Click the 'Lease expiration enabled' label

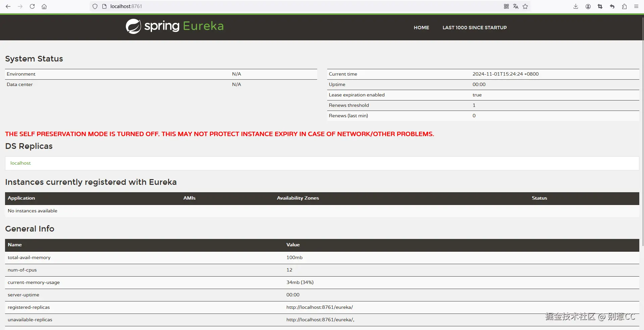coord(357,95)
